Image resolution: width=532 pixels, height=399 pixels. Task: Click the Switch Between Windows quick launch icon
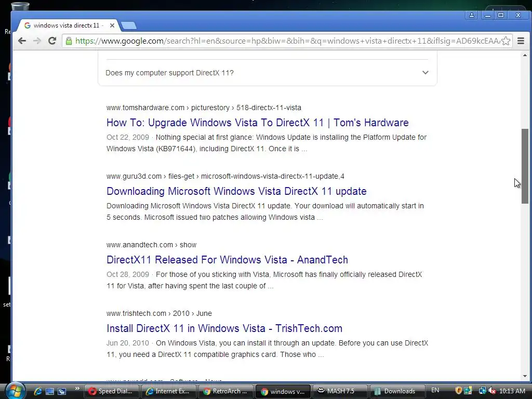click(x=62, y=391)
